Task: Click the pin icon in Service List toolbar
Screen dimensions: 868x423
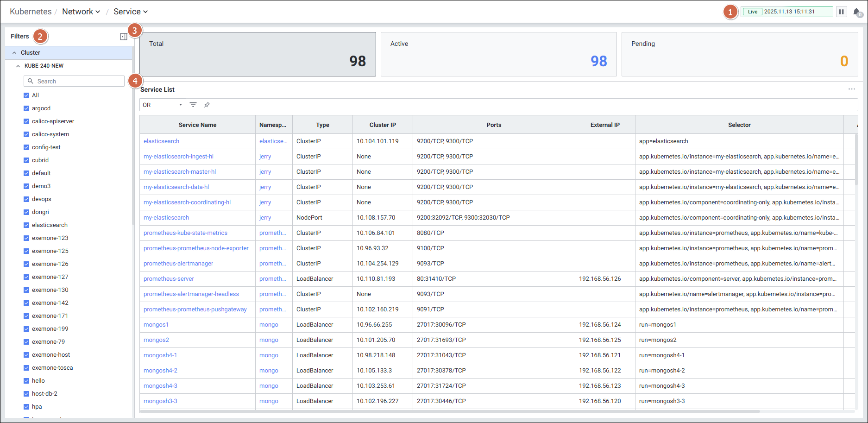Action: pyautogui.click(x=207, y=105)
